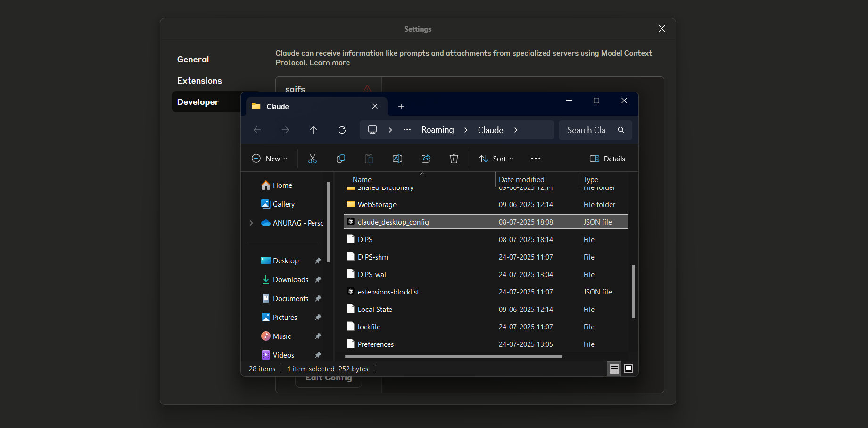Close the Claude Explorer tab
This screenshot has height=428, width=868.
point(375,106)
